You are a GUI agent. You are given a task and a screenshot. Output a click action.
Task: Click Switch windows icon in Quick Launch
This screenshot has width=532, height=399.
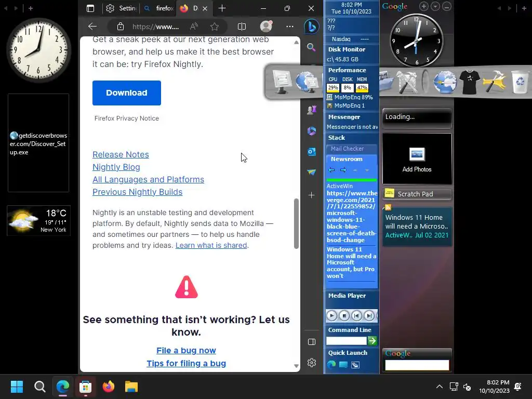[355, 365]
